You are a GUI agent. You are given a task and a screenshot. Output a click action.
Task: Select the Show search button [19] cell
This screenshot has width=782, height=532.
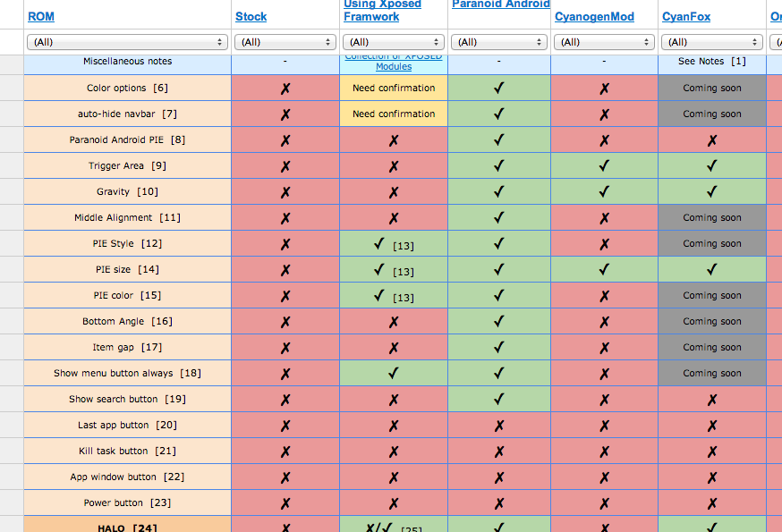[x=127, y=399]
